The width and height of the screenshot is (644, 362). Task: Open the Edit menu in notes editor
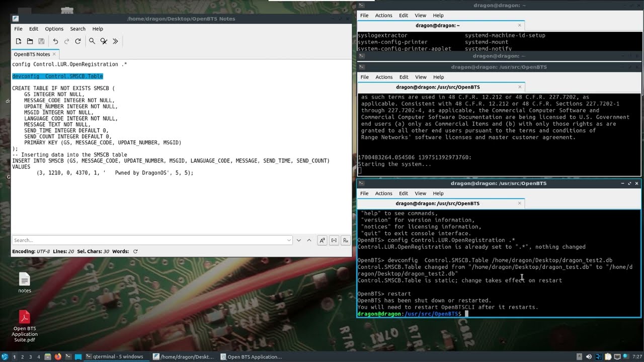click(34, 29)
